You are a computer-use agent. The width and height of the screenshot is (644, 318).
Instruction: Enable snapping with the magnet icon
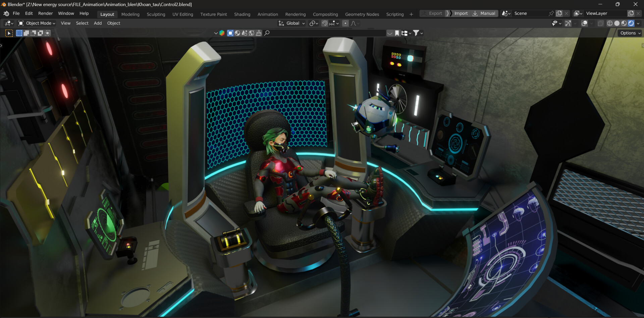[x=324, y=23]
